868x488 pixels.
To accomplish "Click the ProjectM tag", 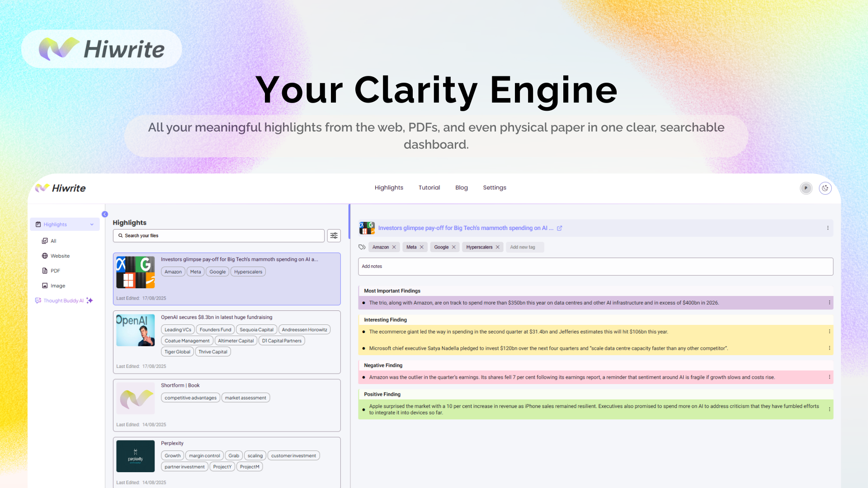I will (250, 467).
